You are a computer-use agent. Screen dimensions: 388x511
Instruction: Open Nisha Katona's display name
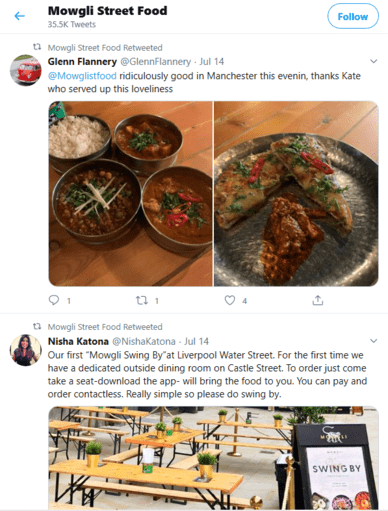pyautogui.click(x=78, y=341)
